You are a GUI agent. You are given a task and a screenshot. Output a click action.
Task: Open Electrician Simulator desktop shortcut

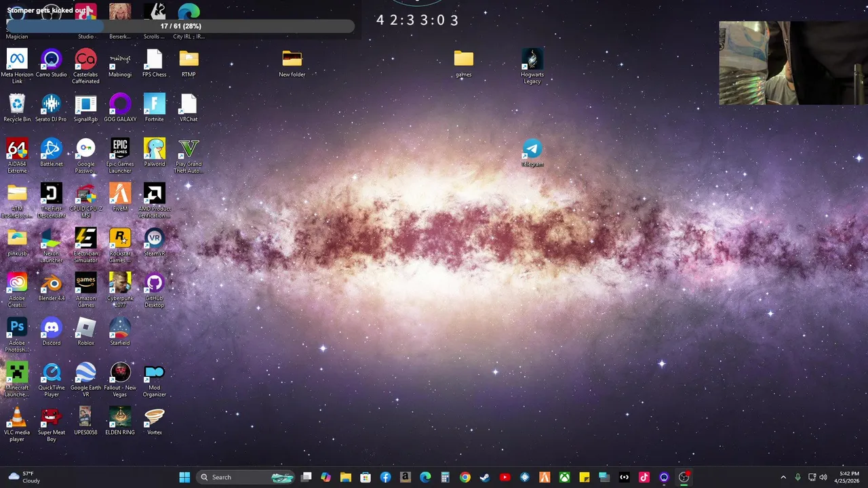tap(85, 245)
